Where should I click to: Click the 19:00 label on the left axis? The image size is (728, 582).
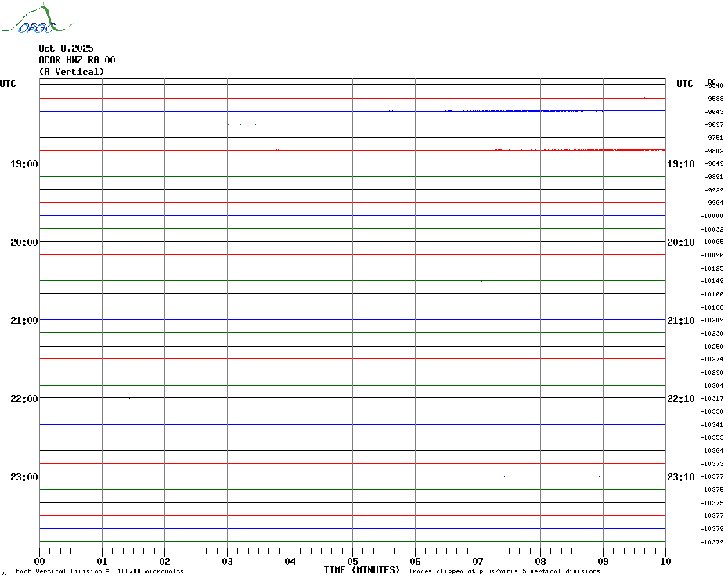(24, 163)
